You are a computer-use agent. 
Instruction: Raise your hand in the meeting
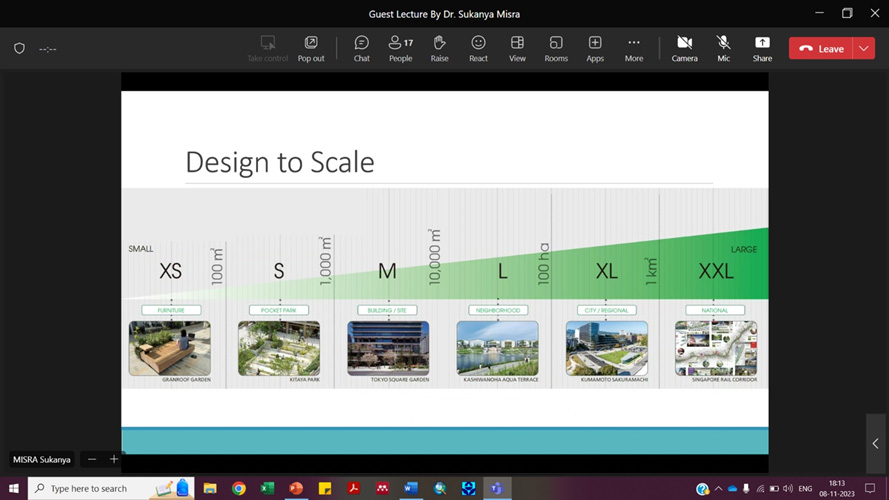tap(439, 48)
